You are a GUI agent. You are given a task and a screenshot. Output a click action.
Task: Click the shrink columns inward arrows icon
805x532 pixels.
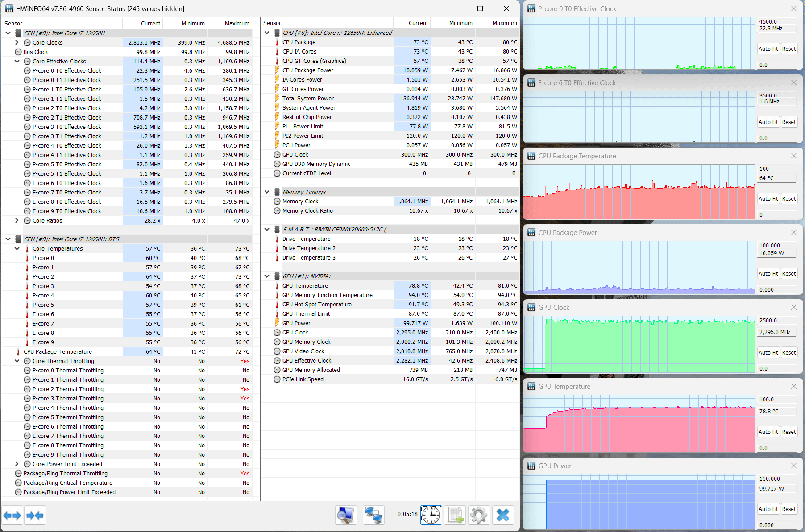click(35, 516)
